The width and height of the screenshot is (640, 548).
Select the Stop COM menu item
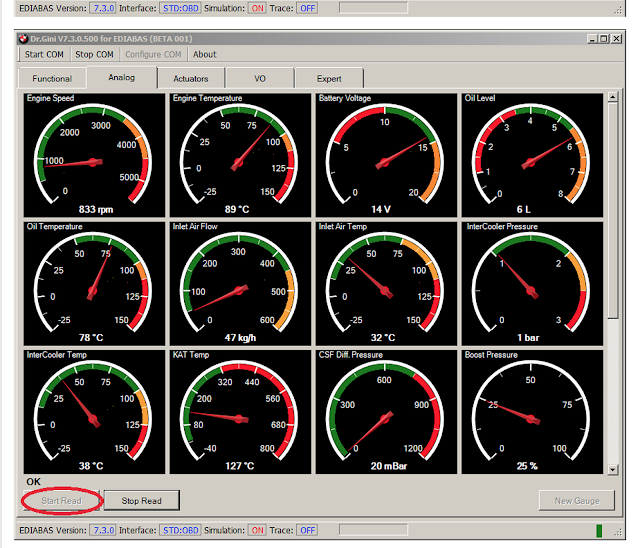tap(94, 54)
